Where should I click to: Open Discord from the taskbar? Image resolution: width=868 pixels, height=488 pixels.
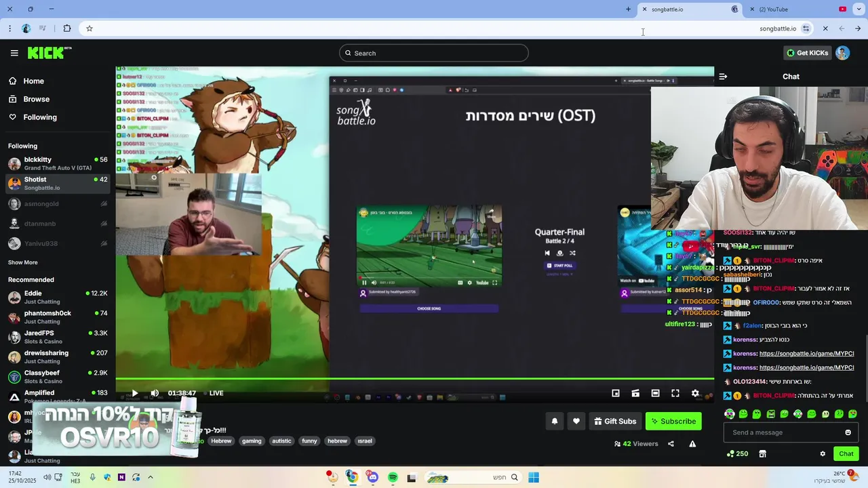(x=372, y=478)
